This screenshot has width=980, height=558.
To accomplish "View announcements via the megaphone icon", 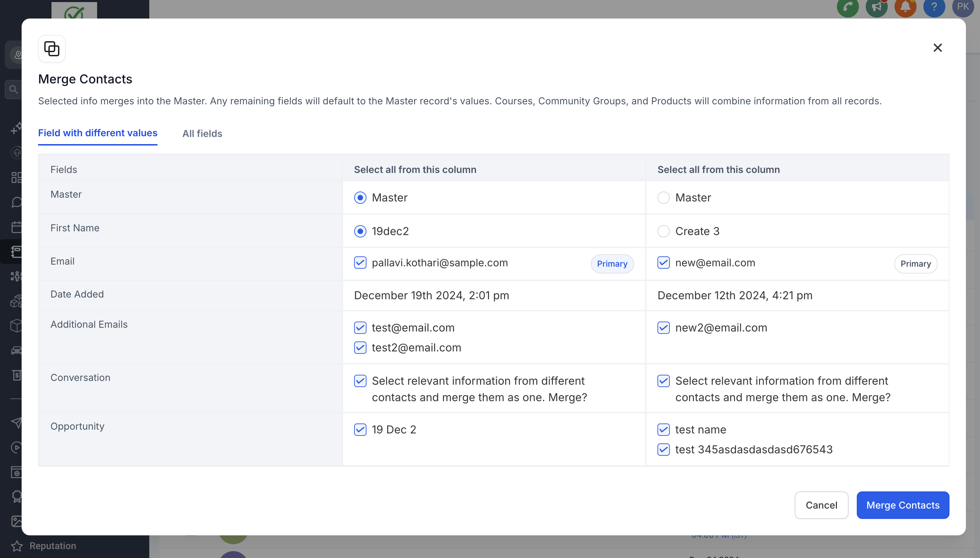I will coord(876,7).
